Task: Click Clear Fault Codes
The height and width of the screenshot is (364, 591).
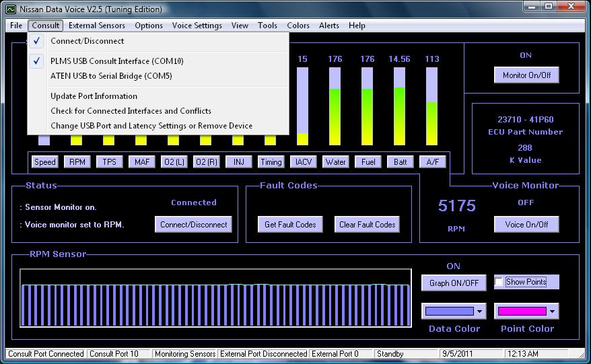Action: pos(367,225)
